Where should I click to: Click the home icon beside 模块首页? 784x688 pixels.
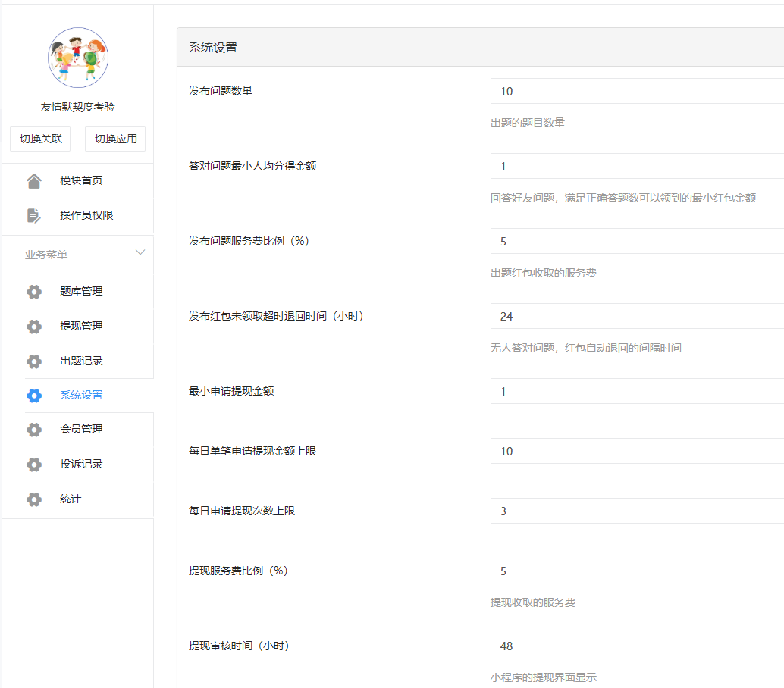tap(34, 181)
